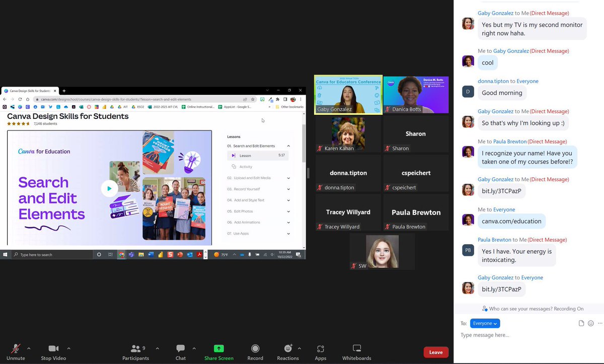Open the ESO2 bookmark
The height and width of the screenshot is (364, 604).
tap(137, 107)
